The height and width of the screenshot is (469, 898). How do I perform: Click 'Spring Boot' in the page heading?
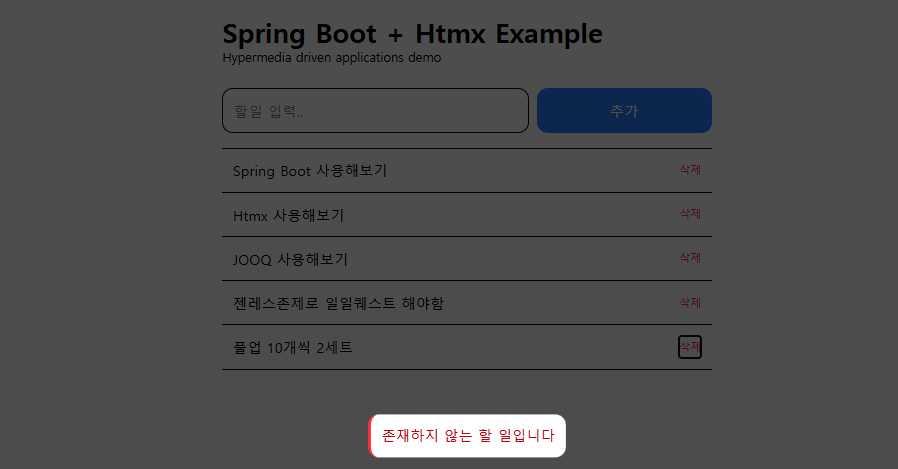click(x=299, y=34)
